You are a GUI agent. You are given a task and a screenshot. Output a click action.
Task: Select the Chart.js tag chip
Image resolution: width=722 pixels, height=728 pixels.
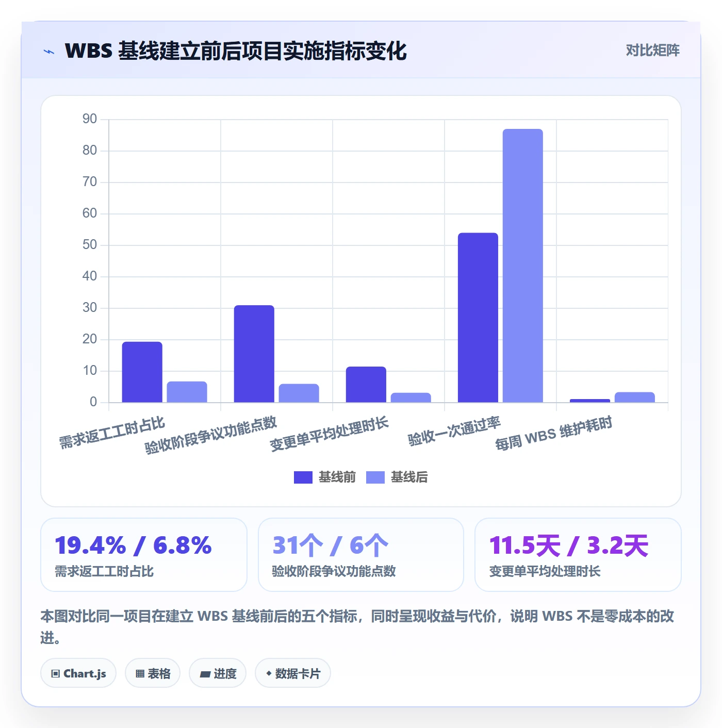(x=78, y=673)
